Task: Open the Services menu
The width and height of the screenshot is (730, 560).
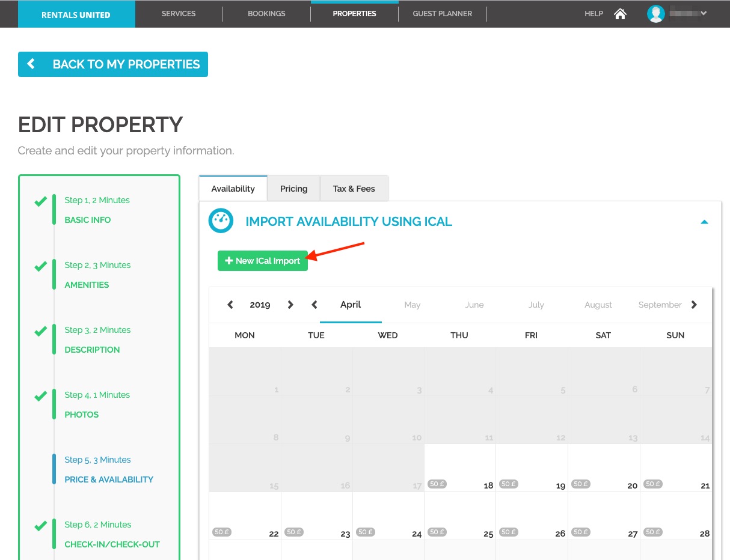Action: point(179,14)
